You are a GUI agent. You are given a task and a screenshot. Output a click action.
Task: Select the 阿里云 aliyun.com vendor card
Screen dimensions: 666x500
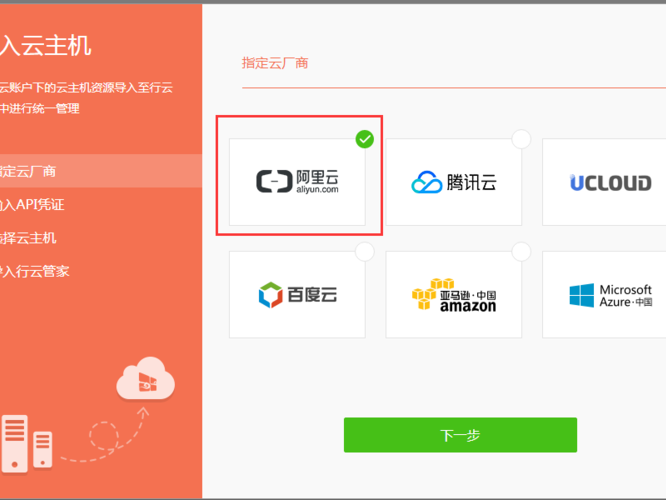pyautogui.click(x=297, y=182)
